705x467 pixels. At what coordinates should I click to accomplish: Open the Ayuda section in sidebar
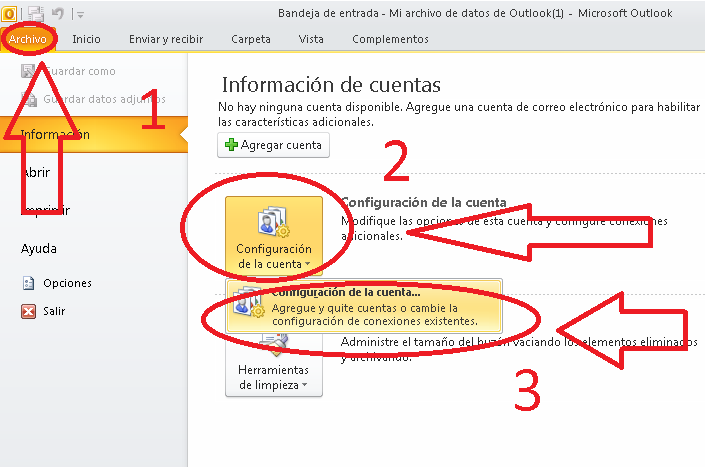tap(39, 248)
